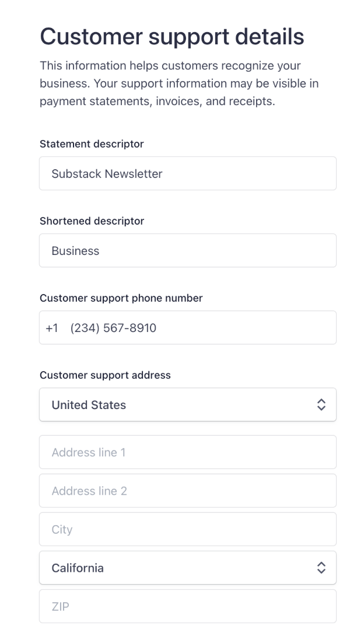
Task: Click the Address line 1 field
Action: click(x=187, y=452)
